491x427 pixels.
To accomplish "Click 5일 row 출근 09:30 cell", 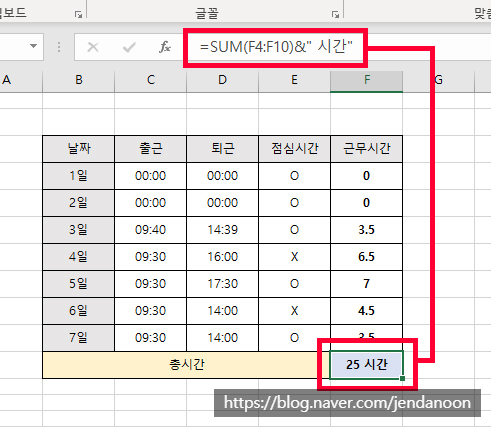I will (151, 284).
